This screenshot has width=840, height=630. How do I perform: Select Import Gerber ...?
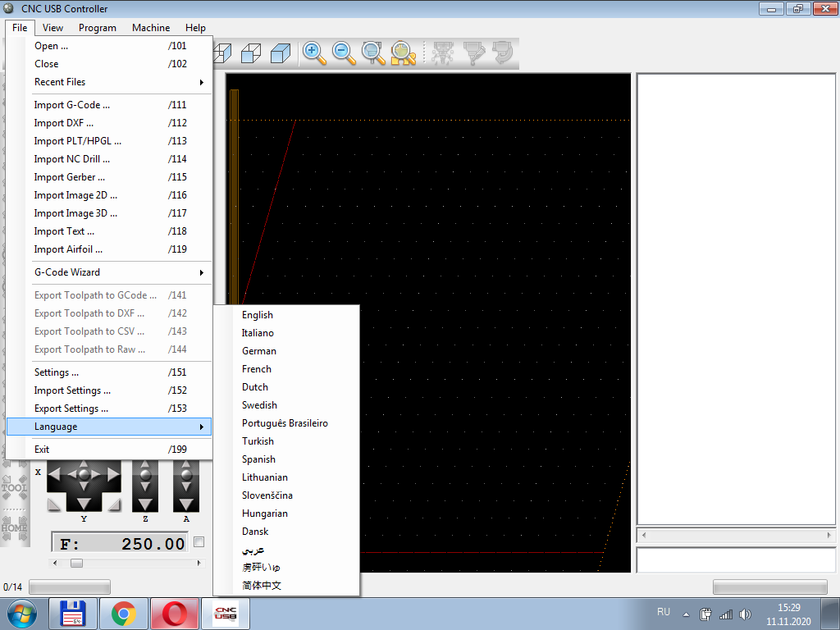point(110,177)
